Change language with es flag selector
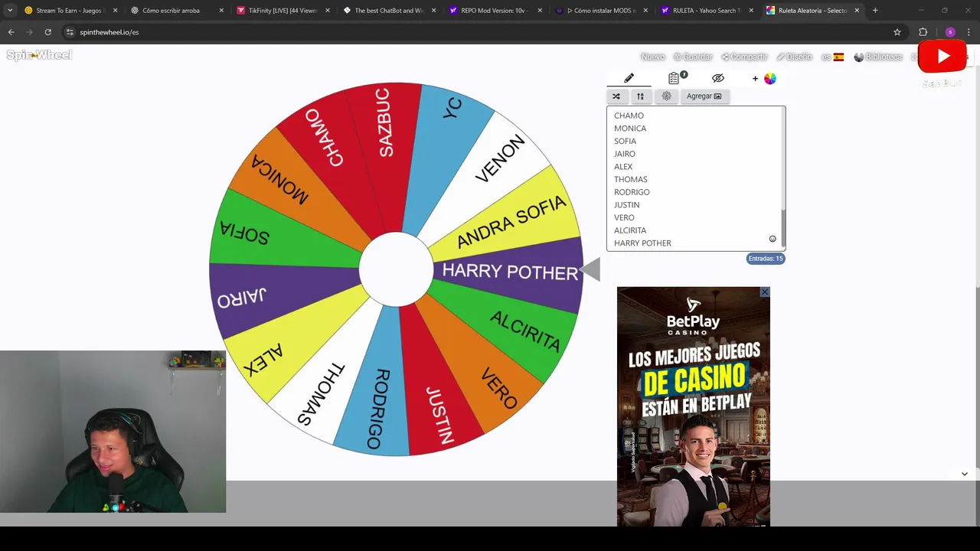The width and height of the screenshot is (980, 551). (x=832, y=57)
